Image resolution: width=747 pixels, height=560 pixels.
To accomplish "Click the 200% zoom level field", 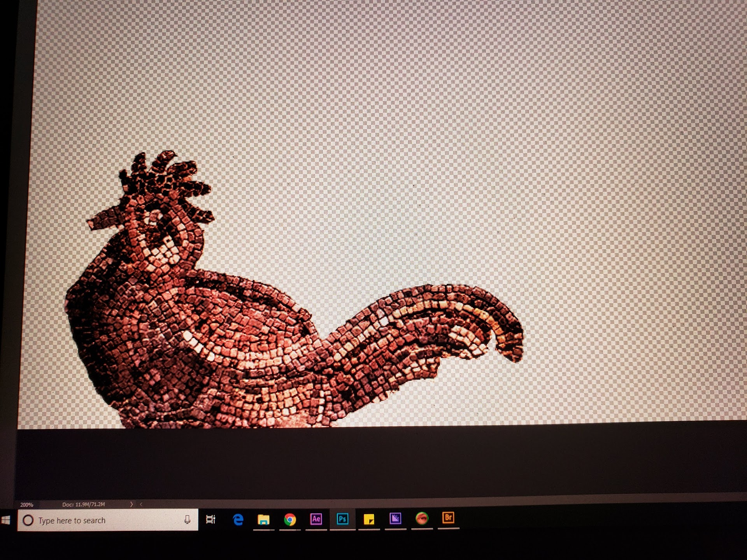I will tap(27, 505).
